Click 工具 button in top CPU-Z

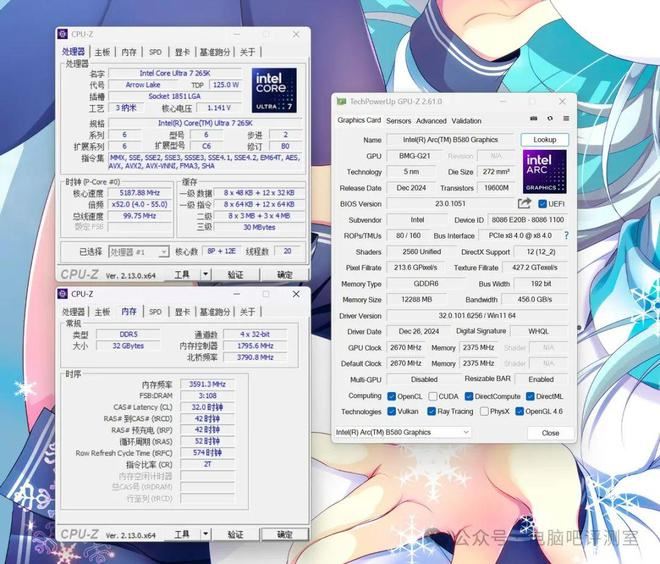(182, 275)
